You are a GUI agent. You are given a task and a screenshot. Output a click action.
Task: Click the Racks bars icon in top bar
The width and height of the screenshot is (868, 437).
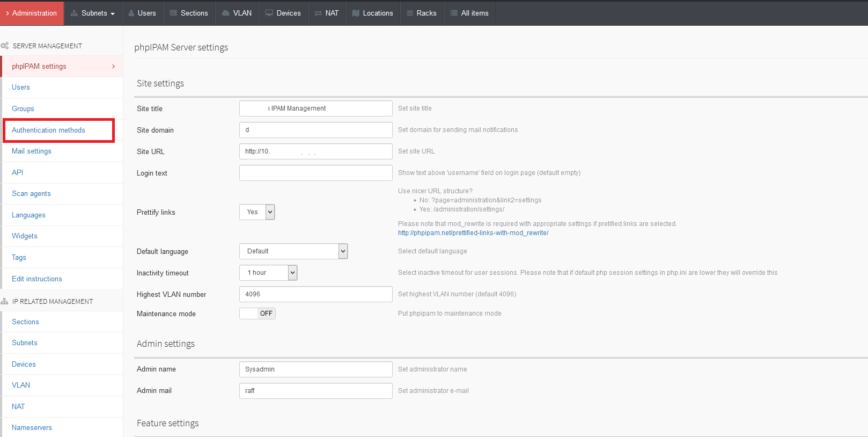click(x=410, y=13)
